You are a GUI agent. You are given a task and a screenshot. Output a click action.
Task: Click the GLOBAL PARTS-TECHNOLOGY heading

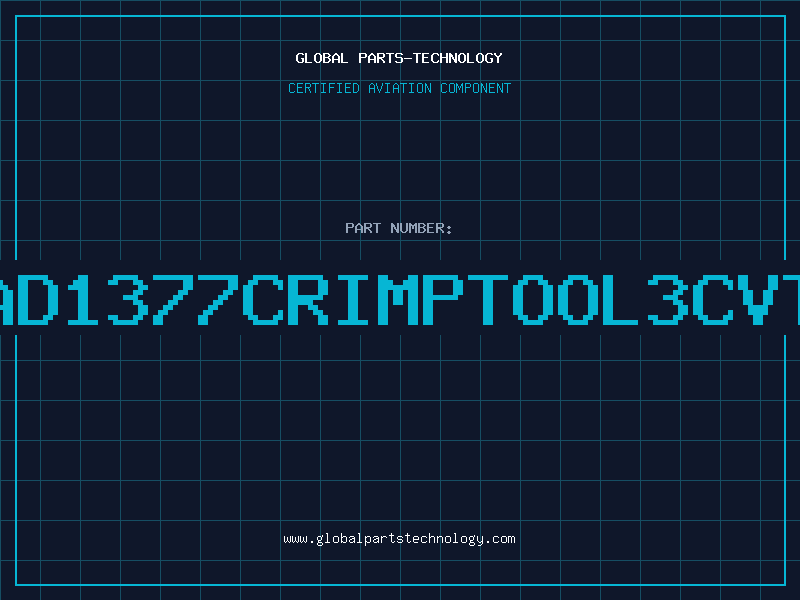(x=399, y=58)
